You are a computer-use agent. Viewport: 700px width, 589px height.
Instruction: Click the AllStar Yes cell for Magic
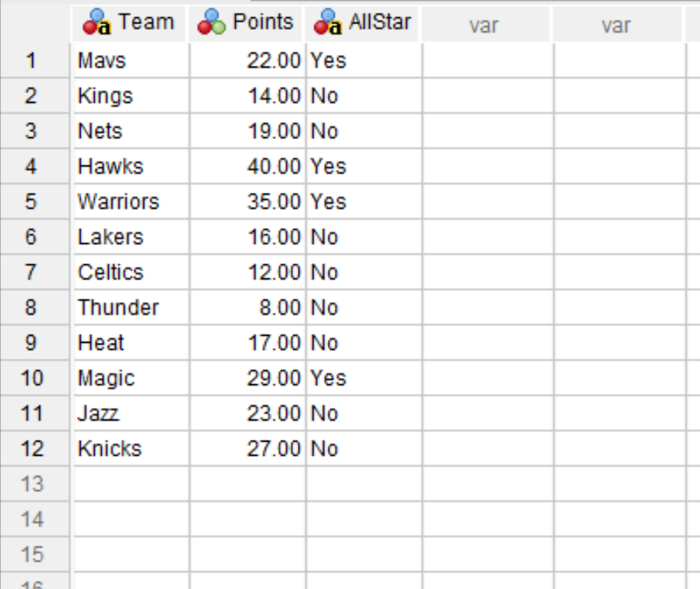pyautogui.click(x=365, y=378)
